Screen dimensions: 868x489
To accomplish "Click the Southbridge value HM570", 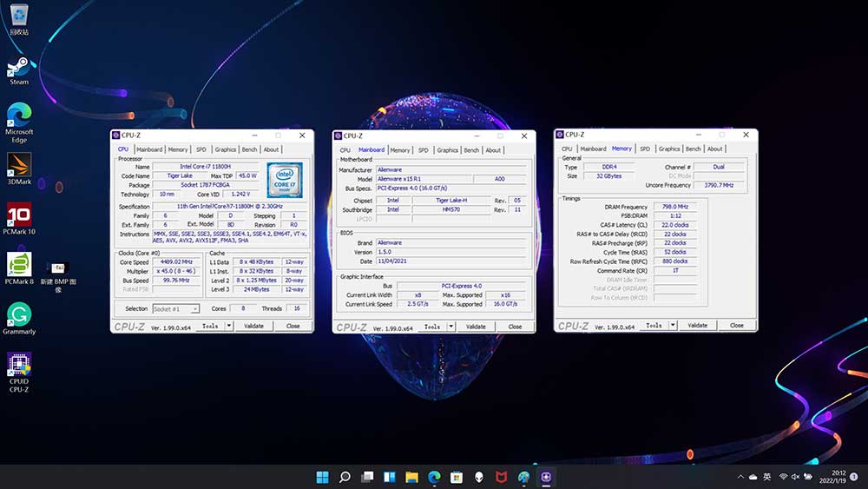I will pos(451,210).
